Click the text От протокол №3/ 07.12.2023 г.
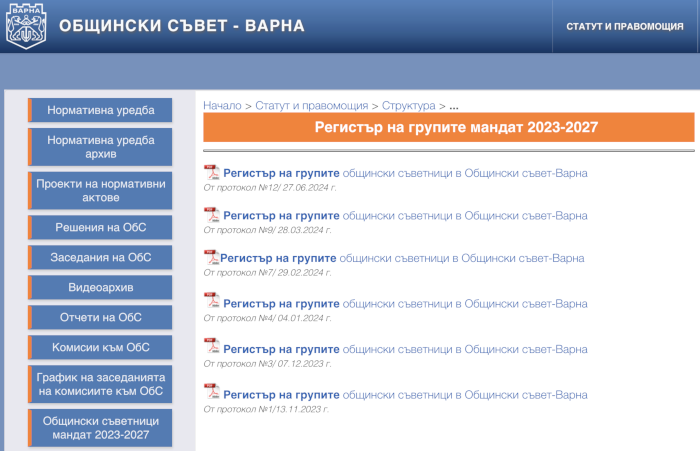 coord(267,363)
